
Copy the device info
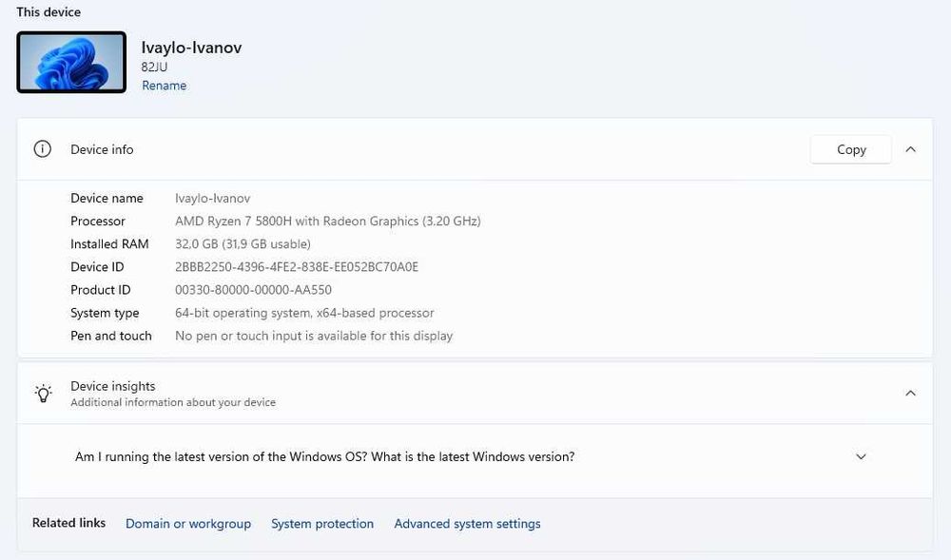coord(850,149)
